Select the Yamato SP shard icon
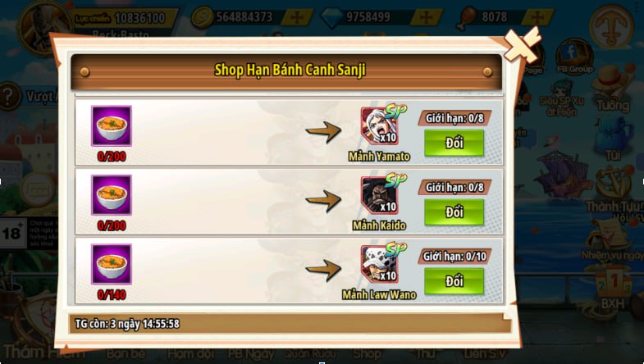This screenshot has height=364, width=644. pyautogui.click(x=380, y=125)
